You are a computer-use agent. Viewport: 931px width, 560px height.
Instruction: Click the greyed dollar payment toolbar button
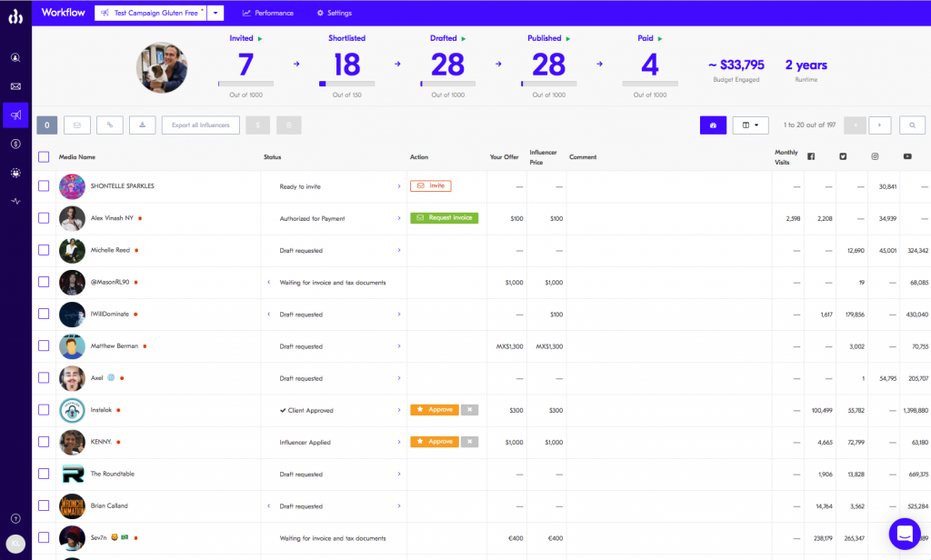pyautogui.click(x=257, y=125)
